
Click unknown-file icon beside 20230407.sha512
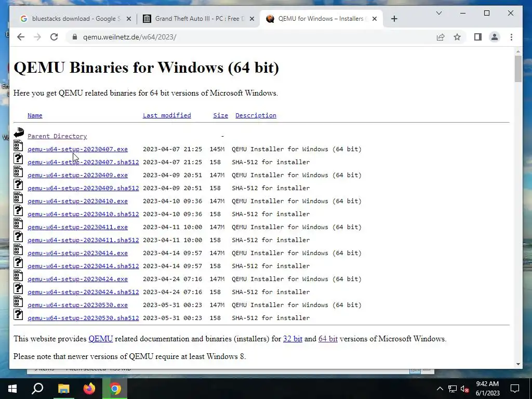(18, 158)
